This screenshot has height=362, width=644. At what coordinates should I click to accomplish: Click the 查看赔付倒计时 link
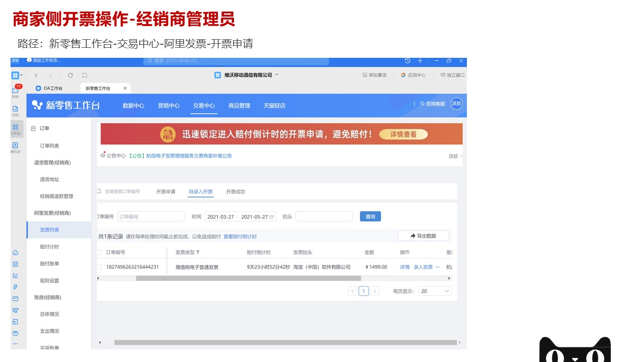click(240, 236)
